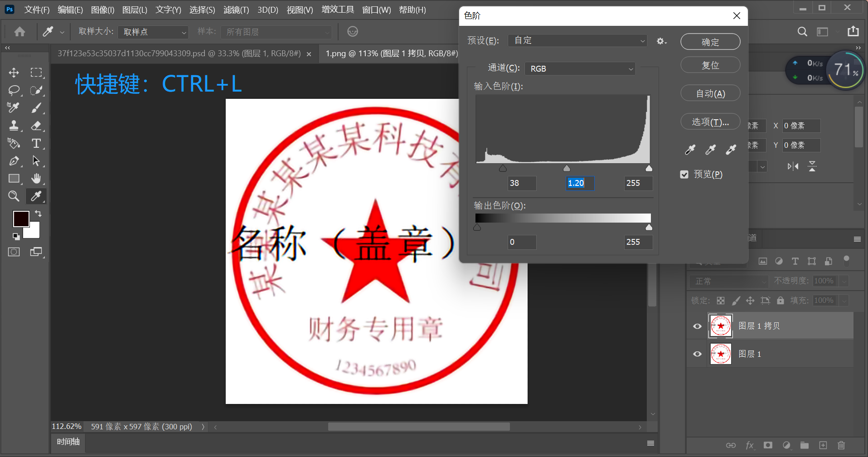The image size is (868, 457).
Task: Toggle pixel layer filter icon
Action: point(763,261)
